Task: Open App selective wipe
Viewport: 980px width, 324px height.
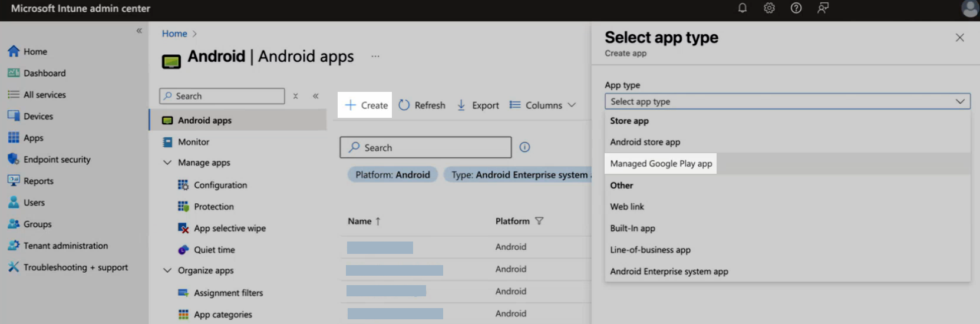Action: (x=229, y=229)
